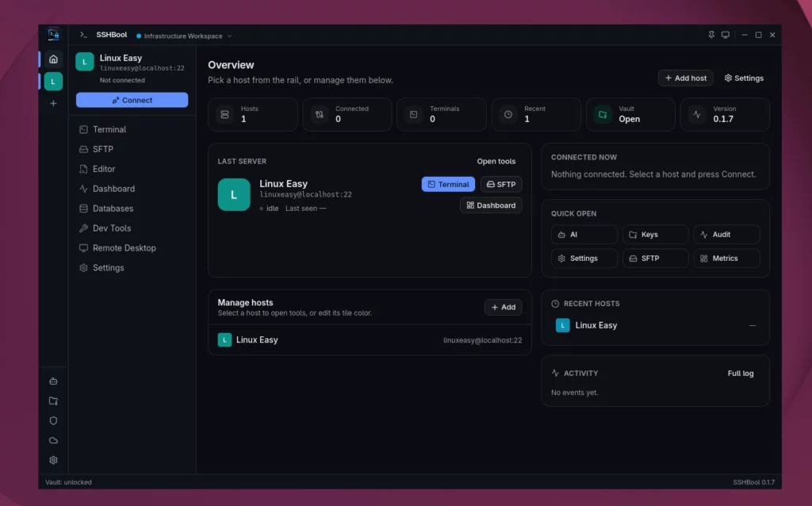Screen dimensions: 812x506
Task: Open Settings in the sidebar menu
Action: [132, 268]
